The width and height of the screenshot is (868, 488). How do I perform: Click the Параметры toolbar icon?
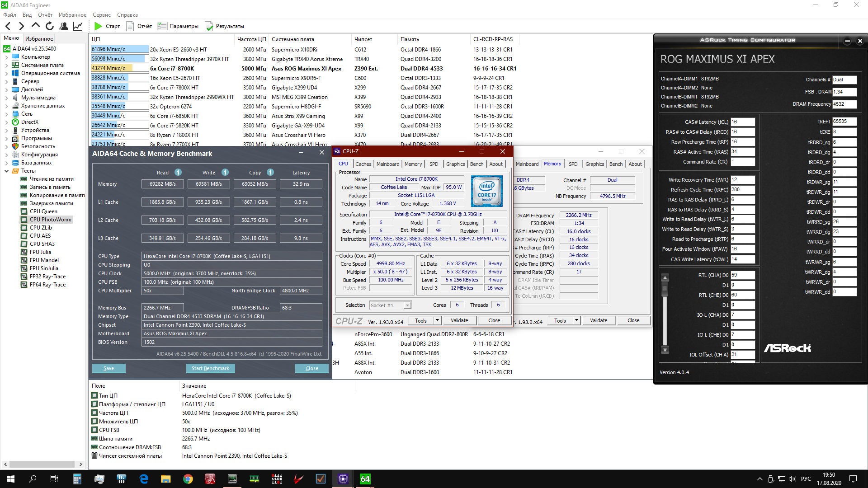(162, 26)
